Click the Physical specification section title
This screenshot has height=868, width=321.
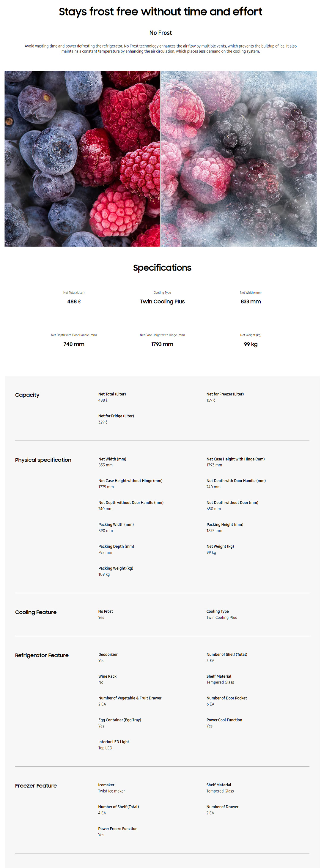pyautogui.click(x=43, y=460)
